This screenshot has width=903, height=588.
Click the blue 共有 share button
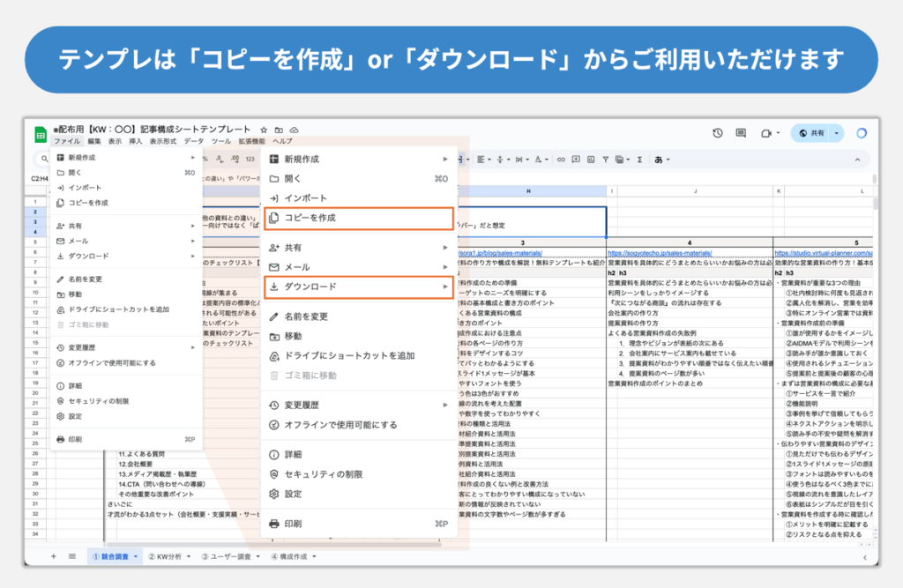tap(811, 133)
